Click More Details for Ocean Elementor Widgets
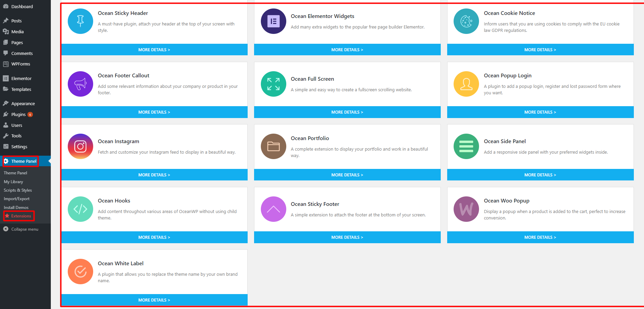 tap(347, 50)
